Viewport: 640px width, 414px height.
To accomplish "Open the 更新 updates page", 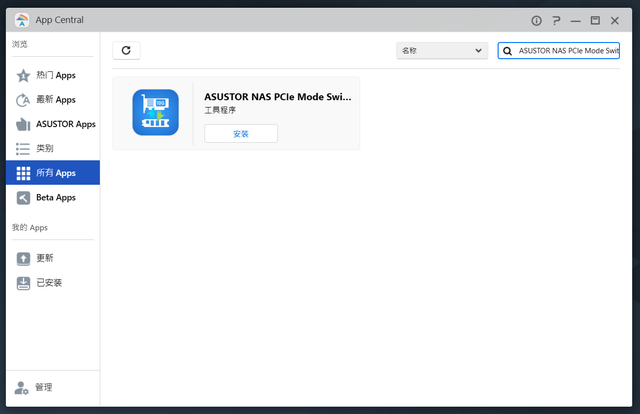I will tap(53, 258).
